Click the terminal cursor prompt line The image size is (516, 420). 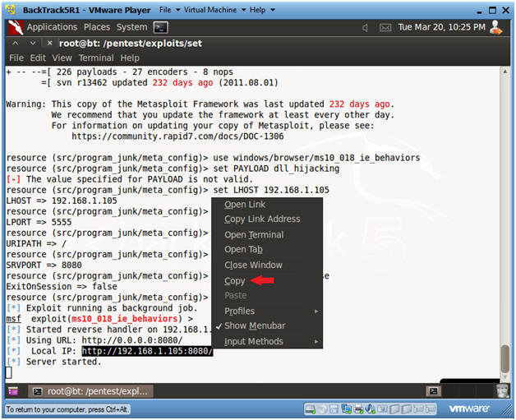[x=9, y=372]
